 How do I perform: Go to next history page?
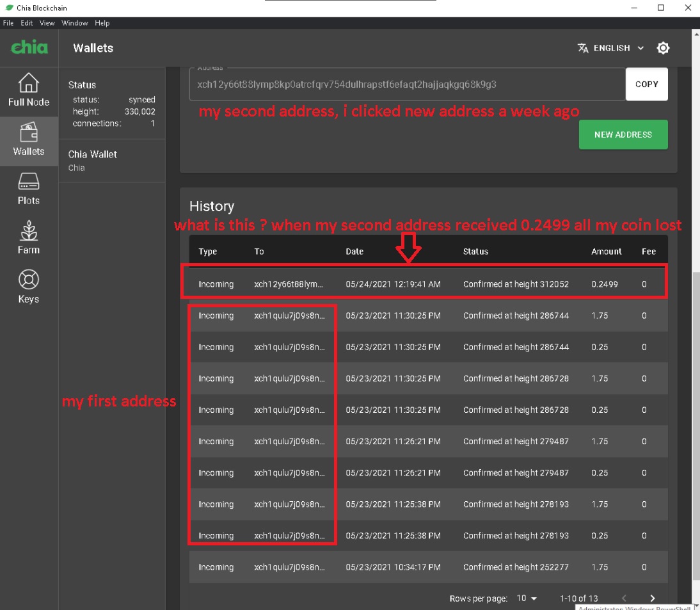(652, 598)
